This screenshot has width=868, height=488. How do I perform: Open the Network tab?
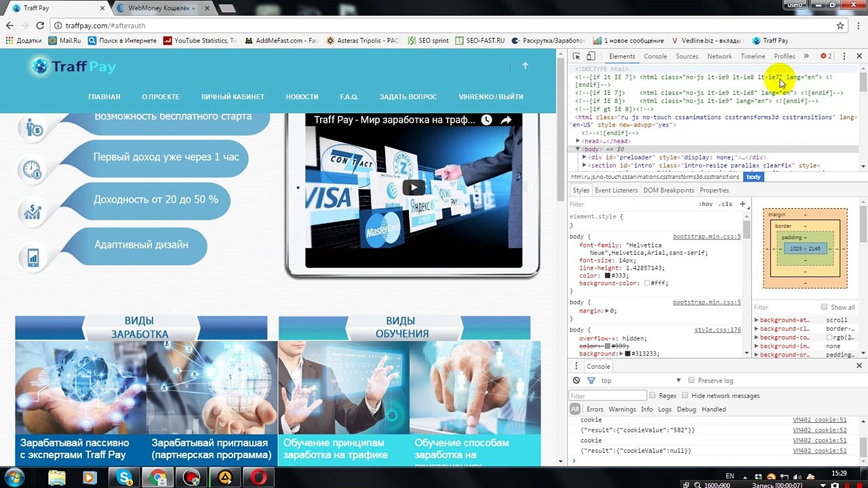719,56
